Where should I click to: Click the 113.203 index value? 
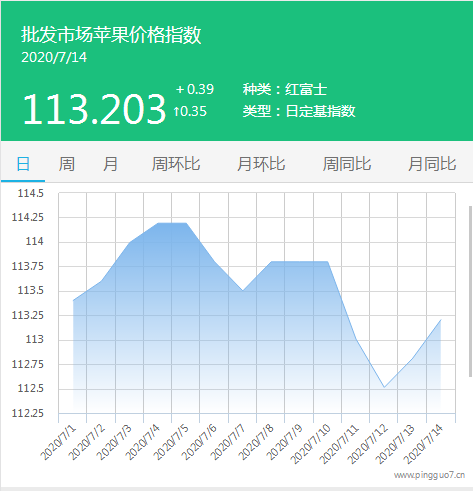[x=94, y=109]
